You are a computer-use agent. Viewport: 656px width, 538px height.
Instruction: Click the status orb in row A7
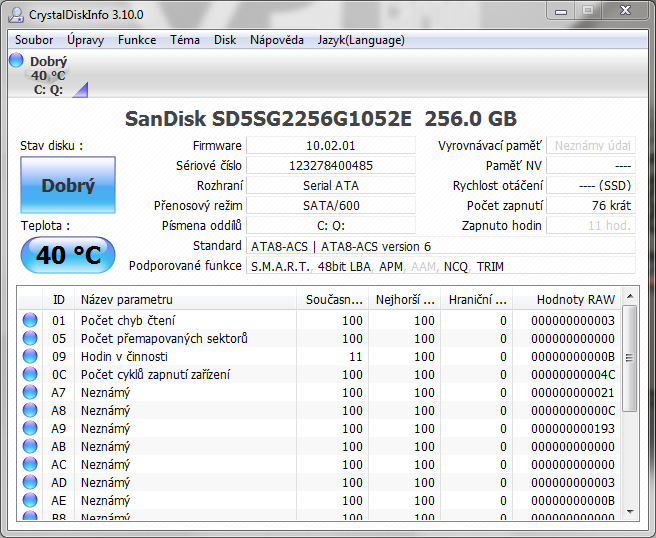30,393
